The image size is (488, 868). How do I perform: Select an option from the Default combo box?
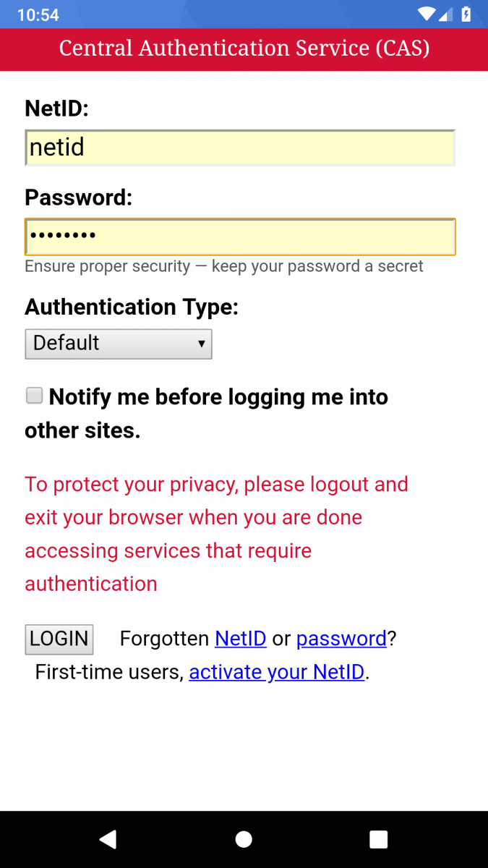(x=118, y=344)
